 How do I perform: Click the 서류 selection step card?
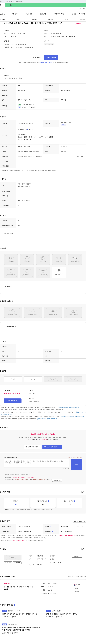[x=13, y=379]
